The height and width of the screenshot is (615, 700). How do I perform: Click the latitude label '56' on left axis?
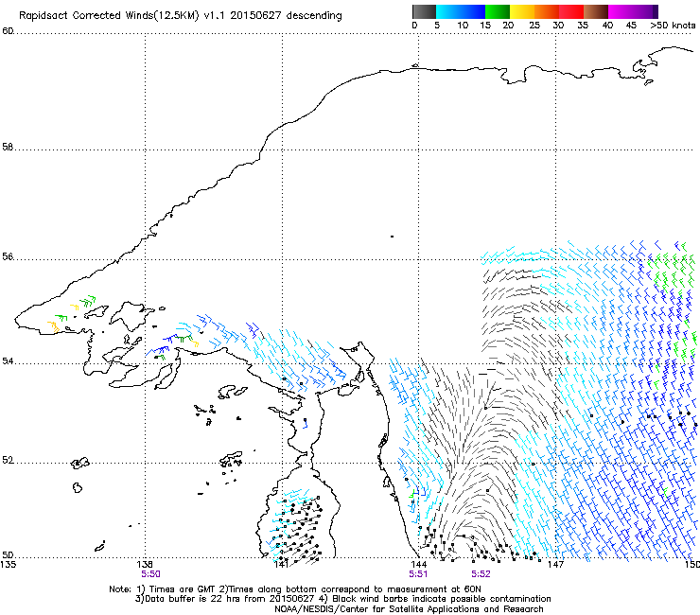click(x=8, y=256)
